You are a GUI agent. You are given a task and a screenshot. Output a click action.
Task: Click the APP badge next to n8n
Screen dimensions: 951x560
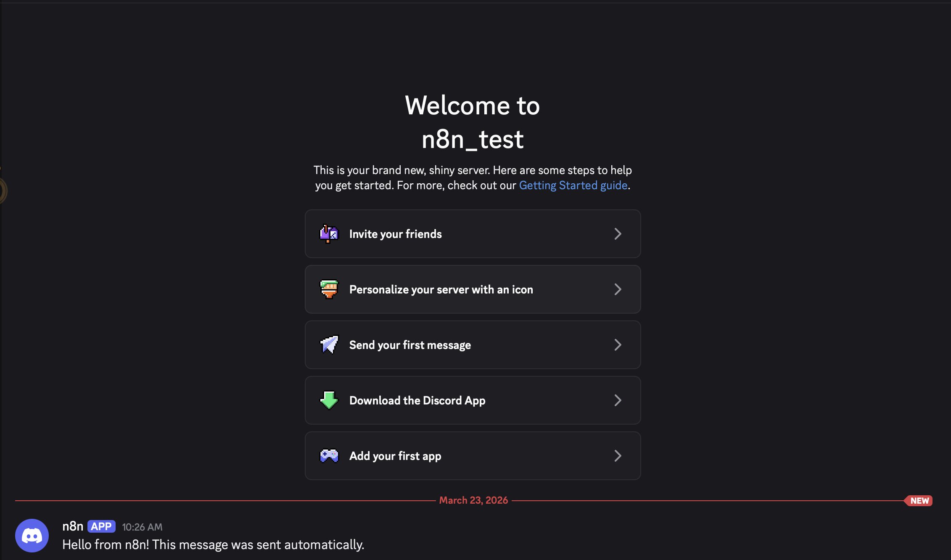[101, 526]
